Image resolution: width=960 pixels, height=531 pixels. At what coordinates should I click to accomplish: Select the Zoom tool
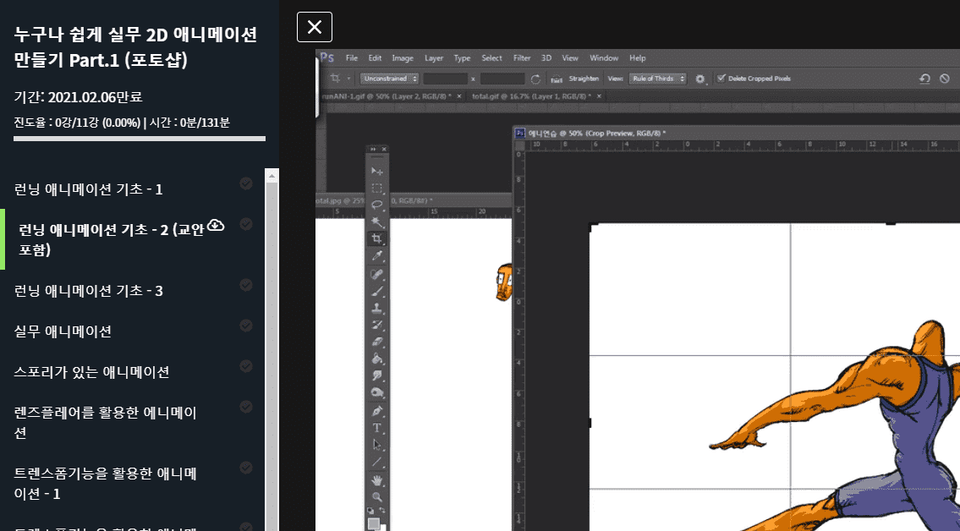377,497
